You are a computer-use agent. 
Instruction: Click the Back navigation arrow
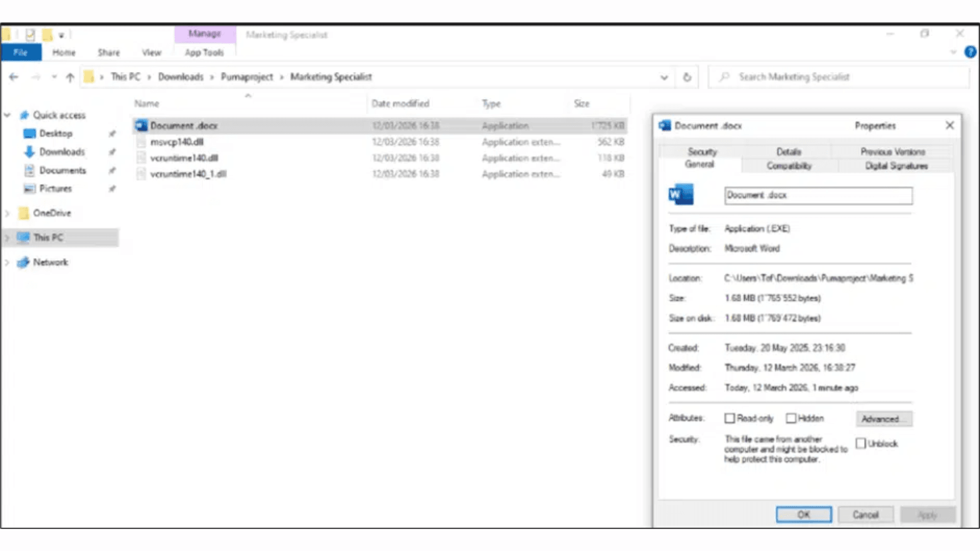14,77
